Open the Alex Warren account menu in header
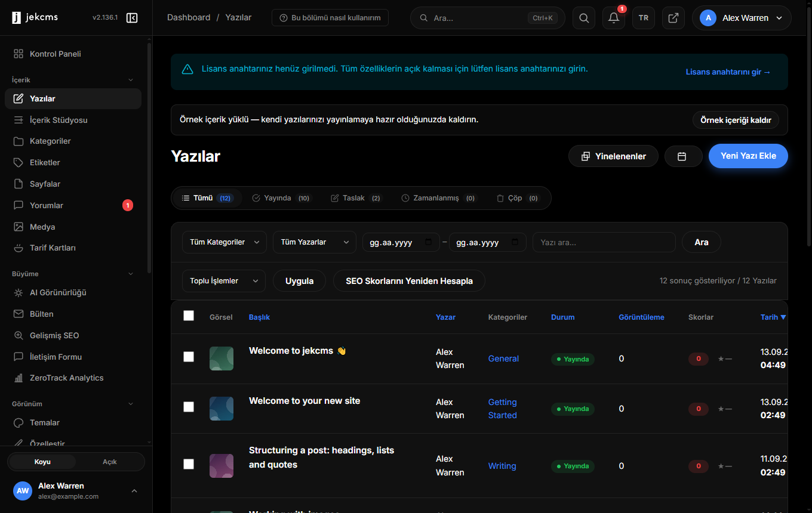This screenshot has width=812, height=513. click(742, 18)
